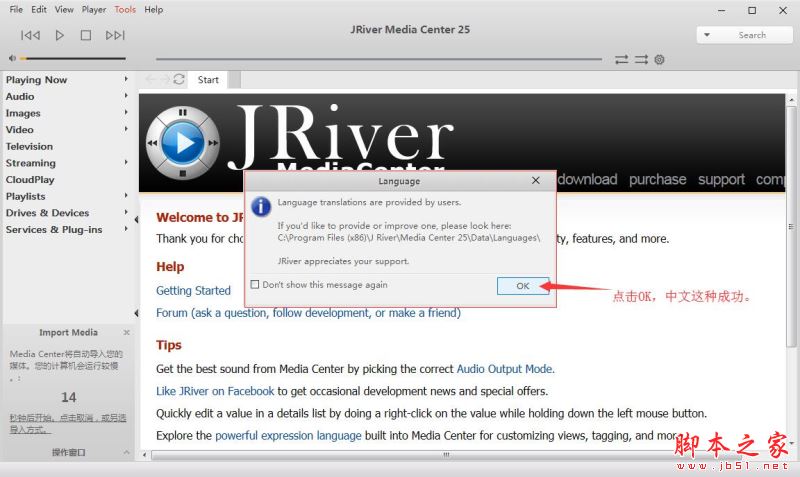The height and width of the screenshot is (477, 800).
Task: Adjust the volume slider
Action: 74,59
